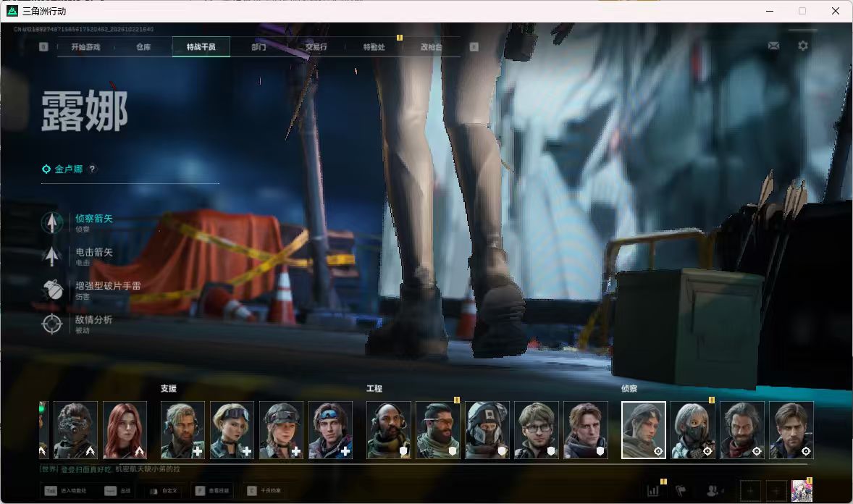Select the 特战干员 tab
The width and height of the screenshot is (853, 504).
click(x=201, y=47)
